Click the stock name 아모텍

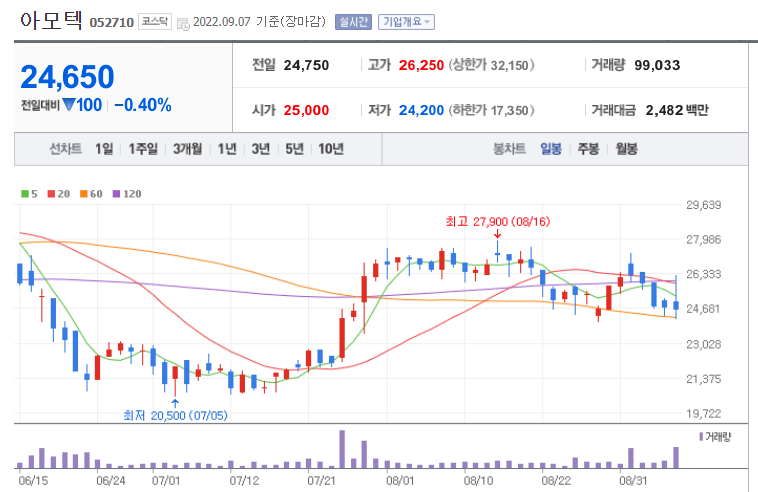click(51, 20)
